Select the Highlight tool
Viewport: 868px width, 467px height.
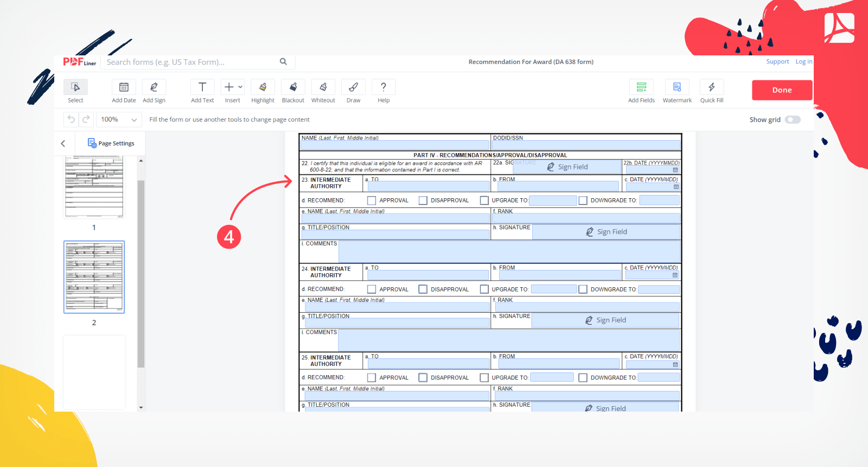(263, 91)
